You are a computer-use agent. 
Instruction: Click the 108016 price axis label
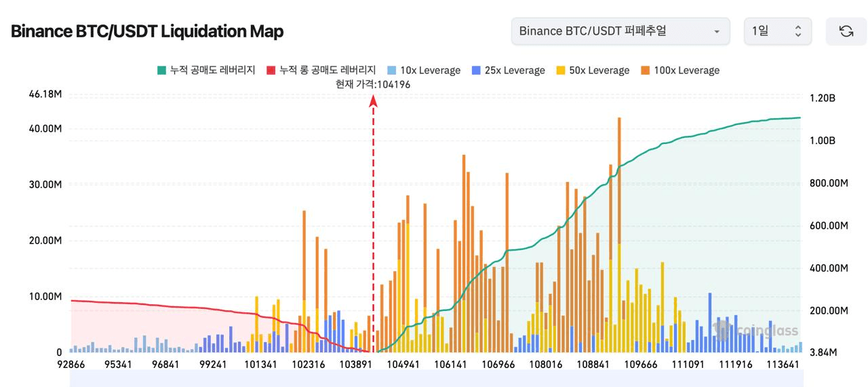pyautogui.click(x=546, y=365)
